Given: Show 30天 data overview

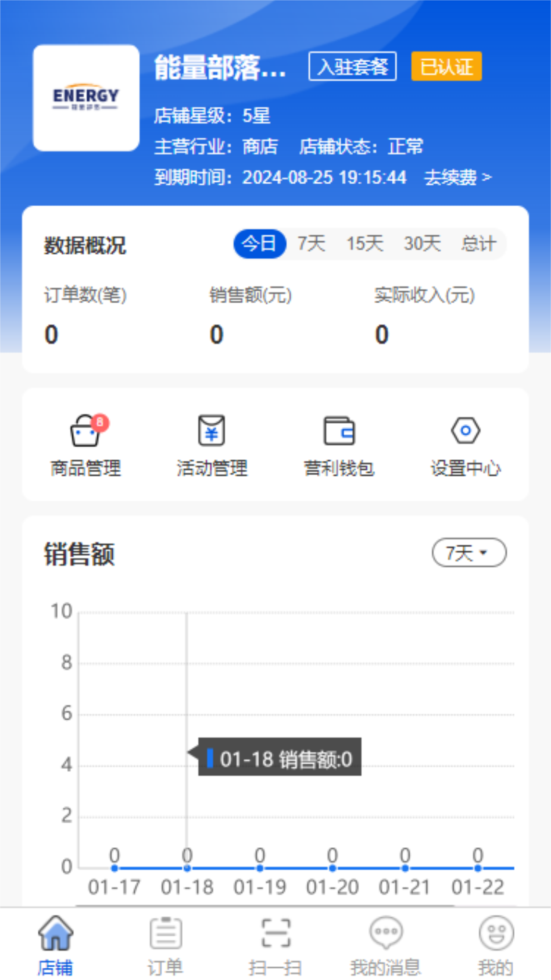Looking at the screenshot, I should [422, 244].
